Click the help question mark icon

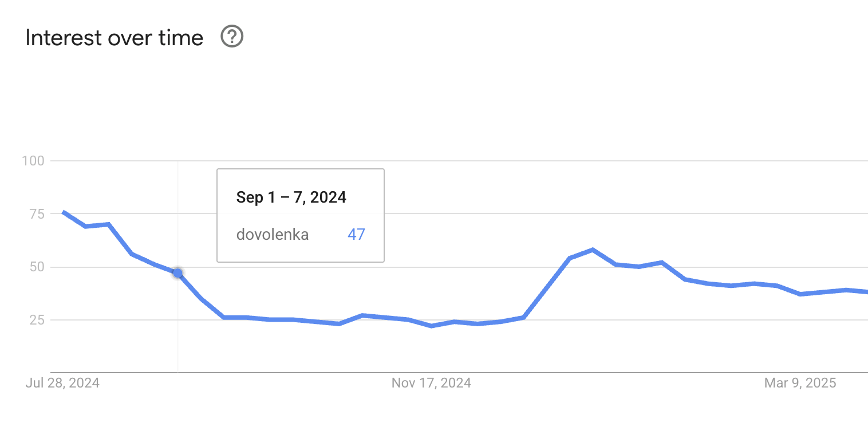232,38
